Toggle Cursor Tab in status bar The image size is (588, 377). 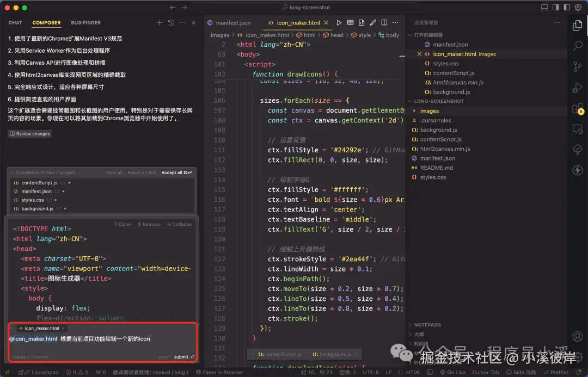(485, 372)
